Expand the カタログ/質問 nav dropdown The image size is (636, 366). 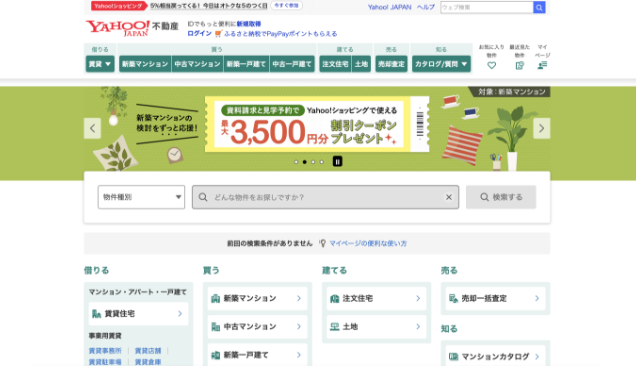tap(441, 64)
